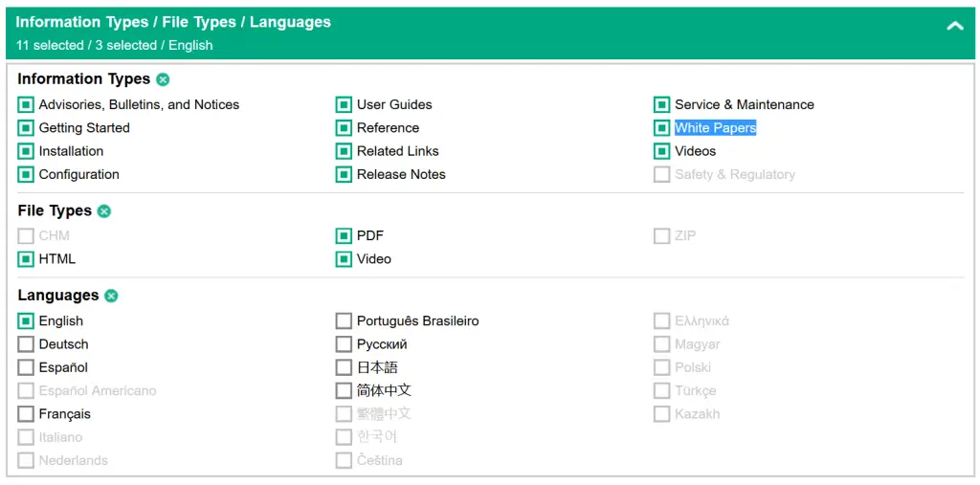Uncheck the User Guides checkbox
Image resolution: width=980 pixels, height=485 pixels.
tap(344, 105)
